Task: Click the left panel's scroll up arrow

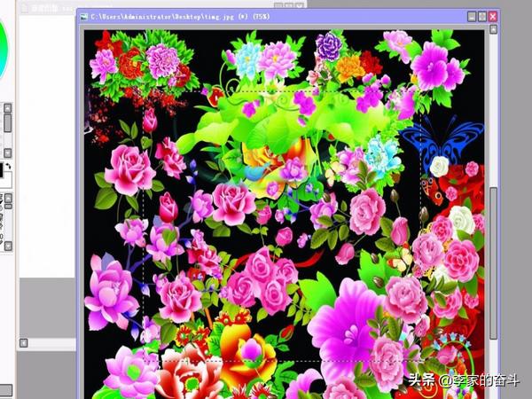Action: tap(8, 107)
